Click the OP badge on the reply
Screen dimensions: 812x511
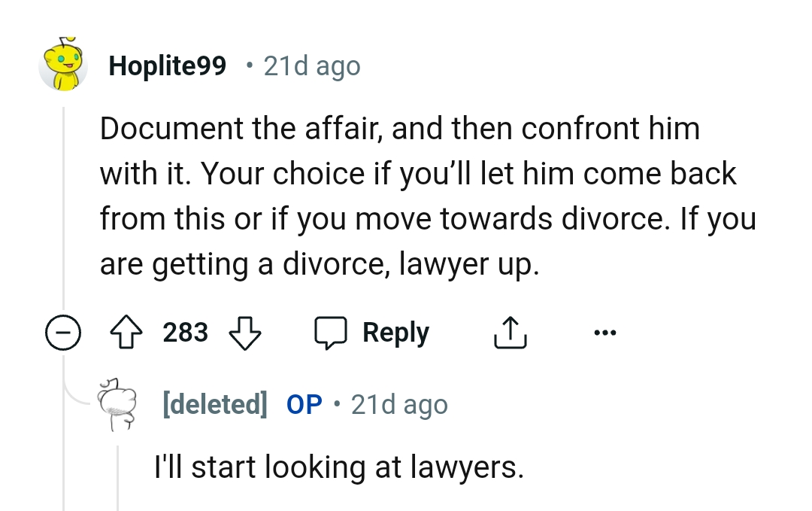pos(304,405)
